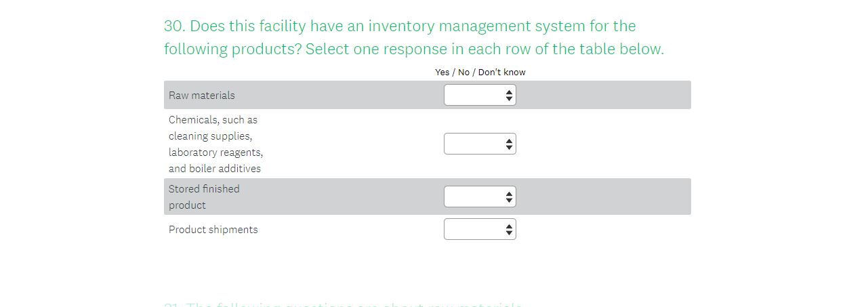Click the up-down arrow icon in Chemicals select
868x307 pixels.
(509, 144)
